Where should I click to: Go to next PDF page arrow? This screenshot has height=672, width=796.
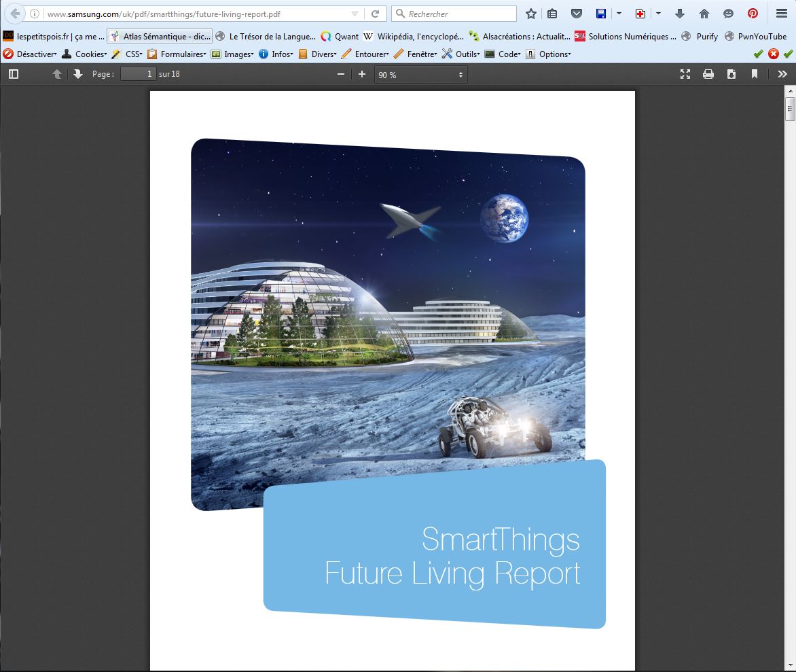pos(77,74)
